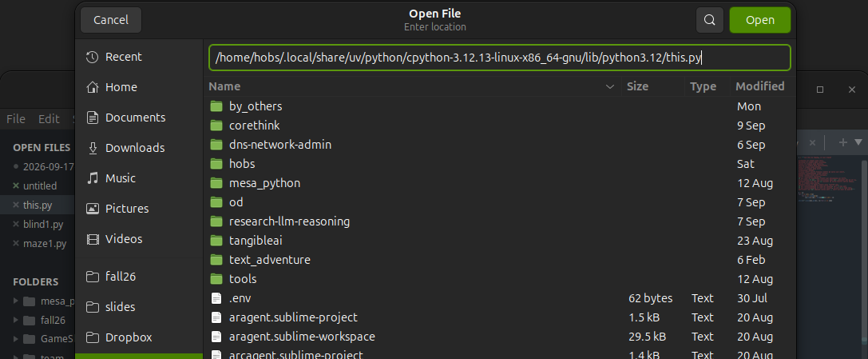Open the Music sidebar location
The height and width of the screenshot is (359, 868).
[138, 178]
